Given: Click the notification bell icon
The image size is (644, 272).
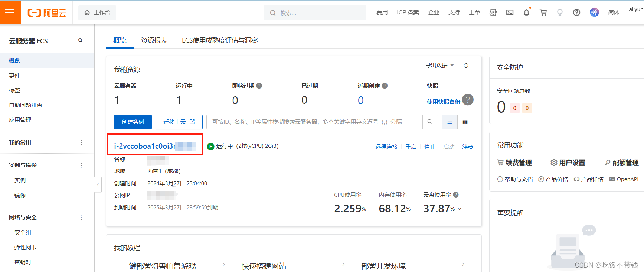Looking at the screenshot, I should point(526,13).
